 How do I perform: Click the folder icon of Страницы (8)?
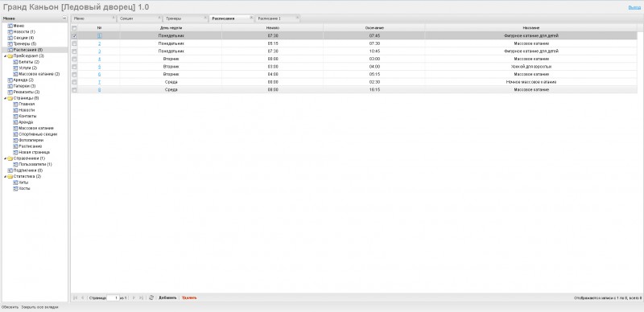(10, 98)
